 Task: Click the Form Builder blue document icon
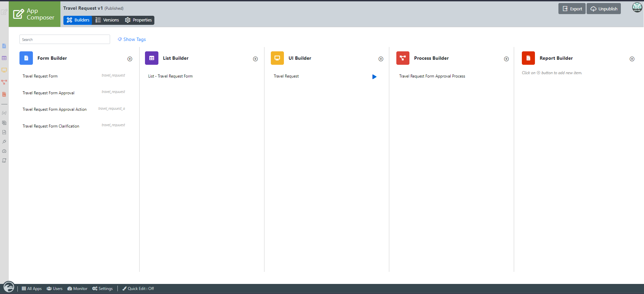click(x=26, y=58)
